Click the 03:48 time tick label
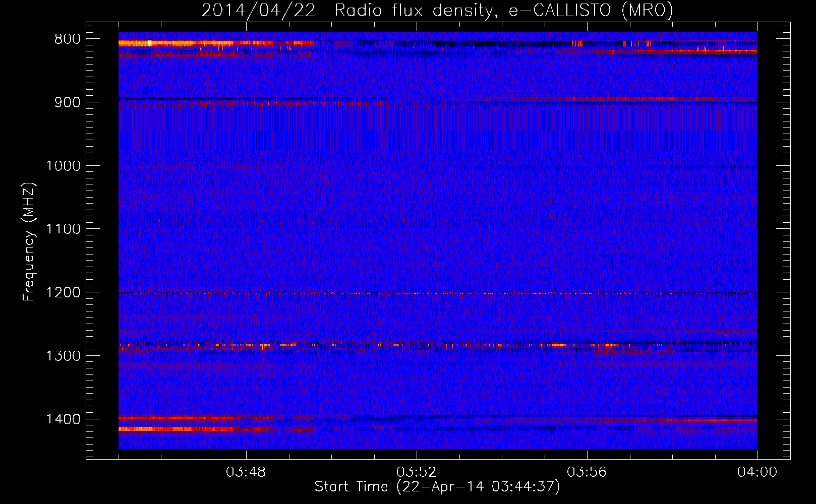816x504 pixels. tap(246, 472)
